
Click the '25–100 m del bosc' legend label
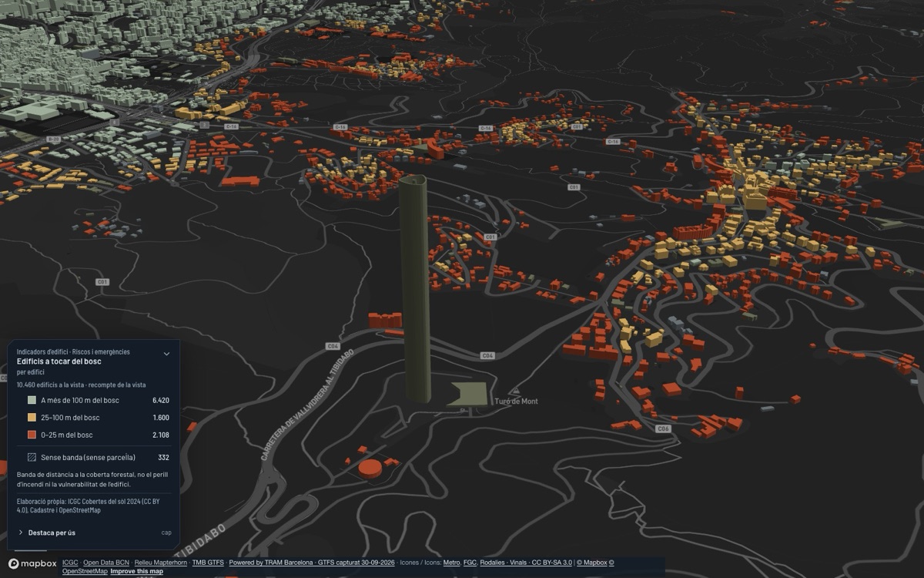pyautogui.click(x=70, y=418)
